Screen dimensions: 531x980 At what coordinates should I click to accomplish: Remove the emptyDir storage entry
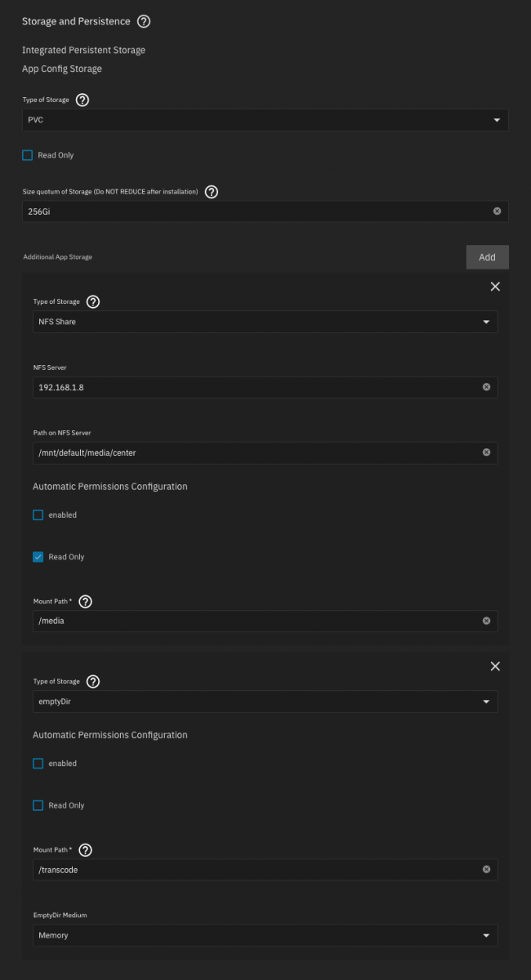point(495,666)
